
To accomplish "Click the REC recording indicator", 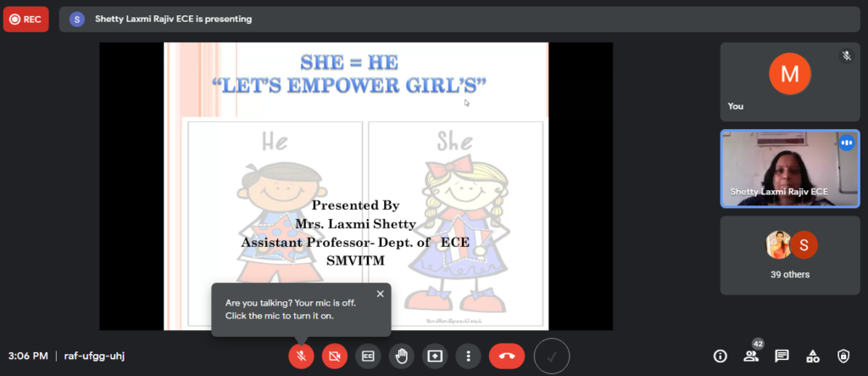I will [25, 19].
